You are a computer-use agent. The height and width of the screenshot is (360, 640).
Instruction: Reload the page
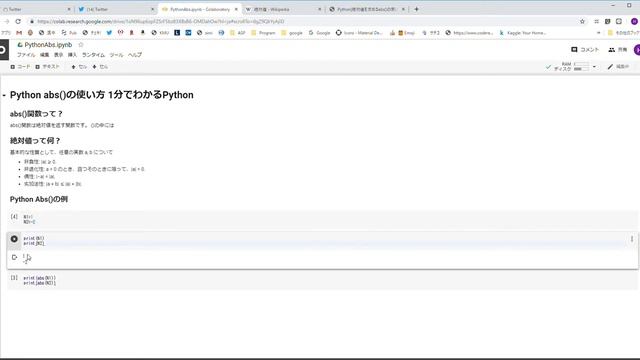click(x=18, y=21)
